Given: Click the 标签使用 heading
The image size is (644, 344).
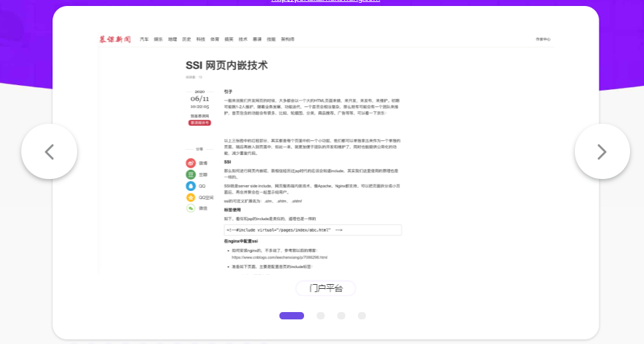Looking at the screenshot, I should pos(232,210).
